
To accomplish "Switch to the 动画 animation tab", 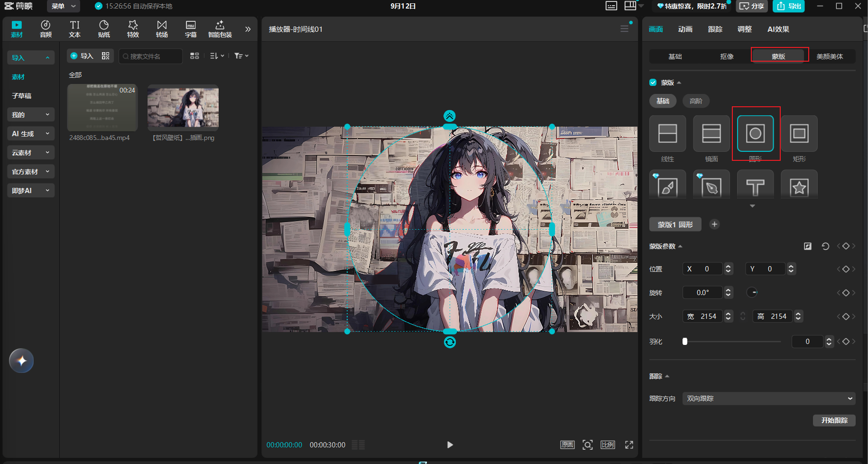I will click(685, 29).
